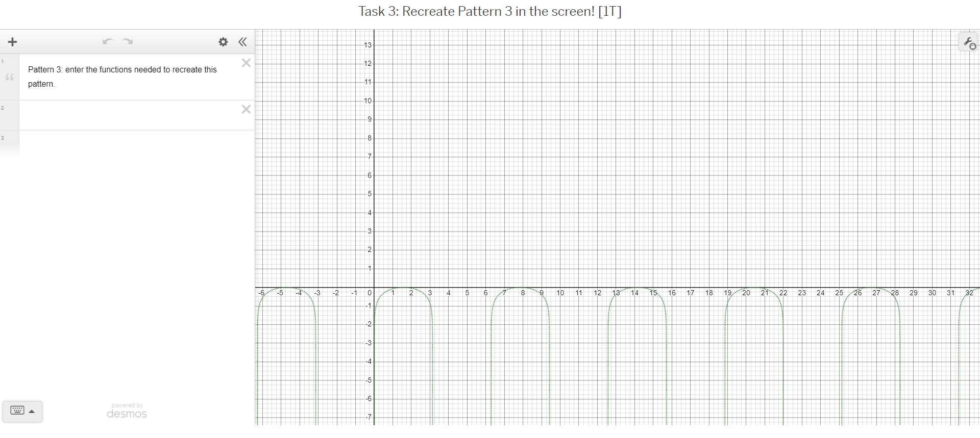Screen dimensions: 980x438
Task: Click the quote icon of note row 1
Action: 10,78
